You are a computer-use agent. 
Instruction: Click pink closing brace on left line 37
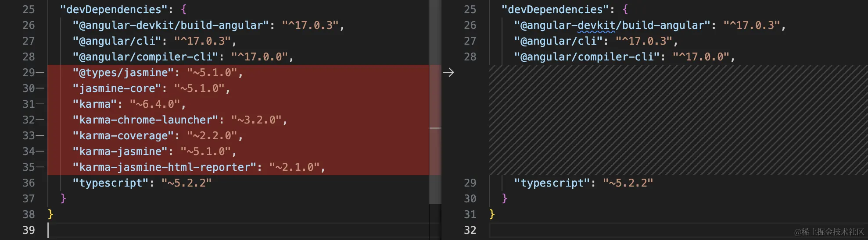tap(63, 198)
